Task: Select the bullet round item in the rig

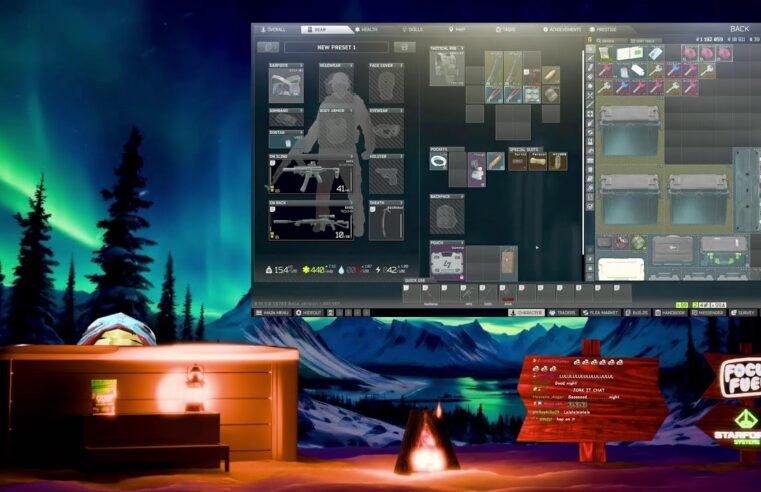Action: 550,76
